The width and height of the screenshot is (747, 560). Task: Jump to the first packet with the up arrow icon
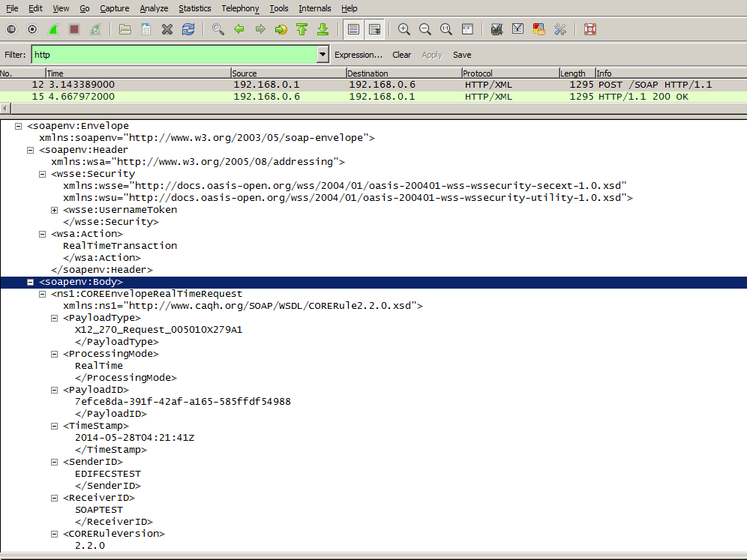302,29
